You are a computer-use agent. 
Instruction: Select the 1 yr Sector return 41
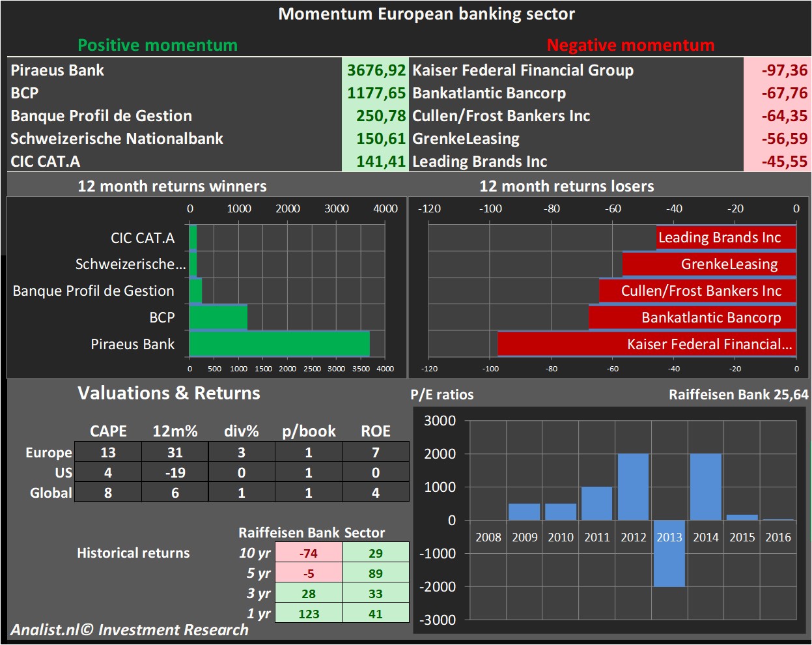tap(376, 614)
